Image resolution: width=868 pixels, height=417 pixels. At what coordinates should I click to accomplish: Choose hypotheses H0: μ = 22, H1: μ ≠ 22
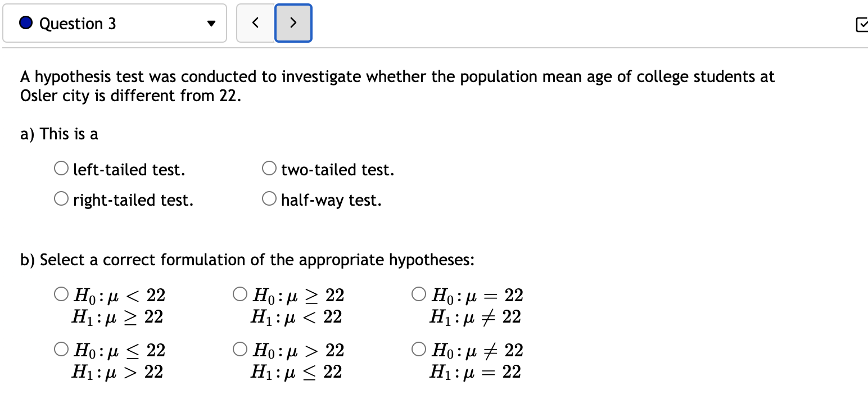(418, 293)
